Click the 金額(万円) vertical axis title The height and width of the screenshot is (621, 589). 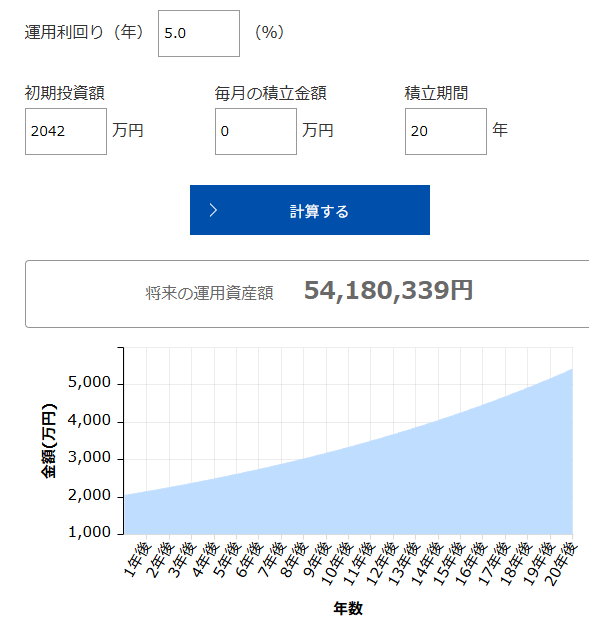tap(49, 441)
